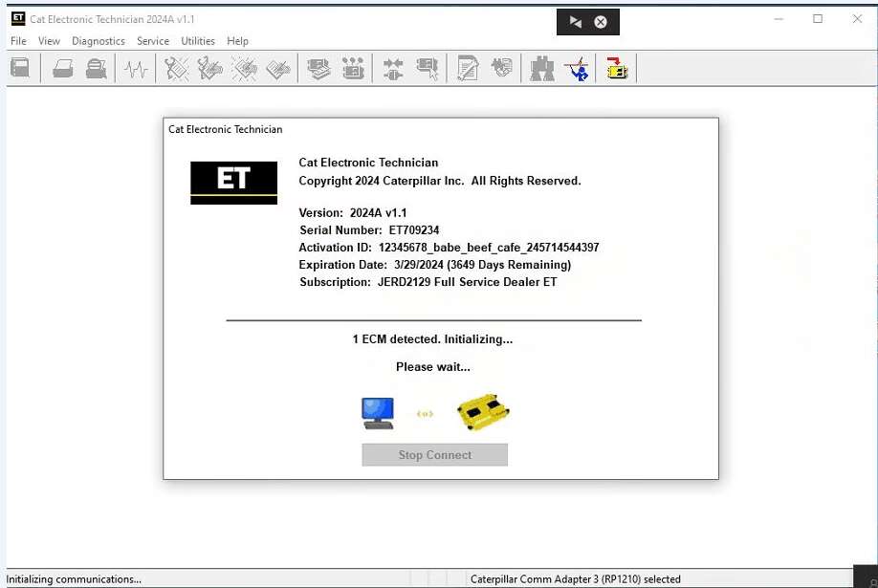
Task: Click the ET logo in the dialog
Action: tap(233, 182)
